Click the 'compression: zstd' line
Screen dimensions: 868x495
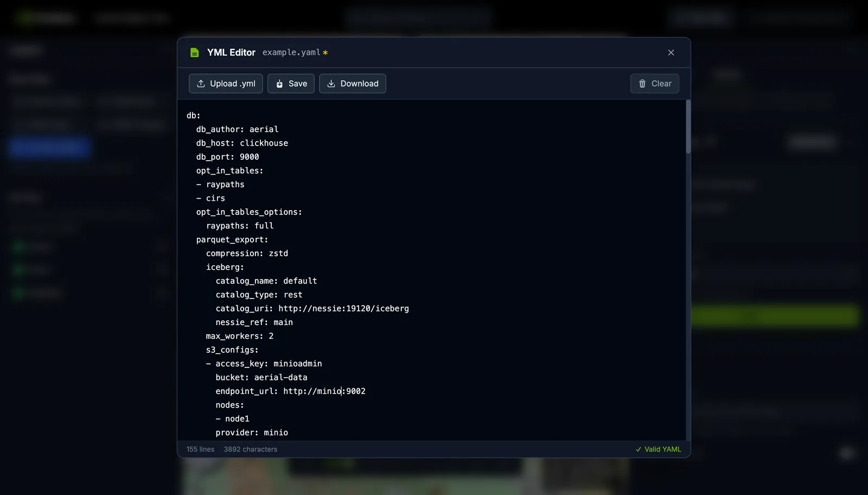point(247,253)
